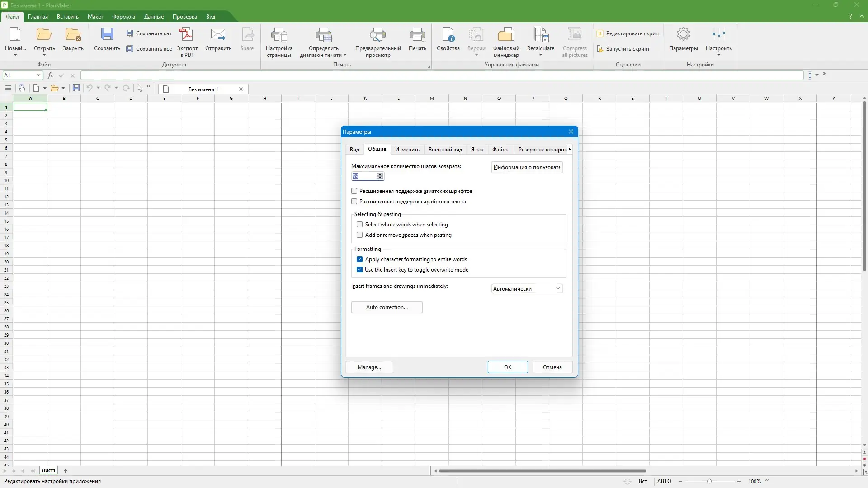The image size is (868, 488).
Task: Enable Select whole words when selecting
Action: [360, 225]
